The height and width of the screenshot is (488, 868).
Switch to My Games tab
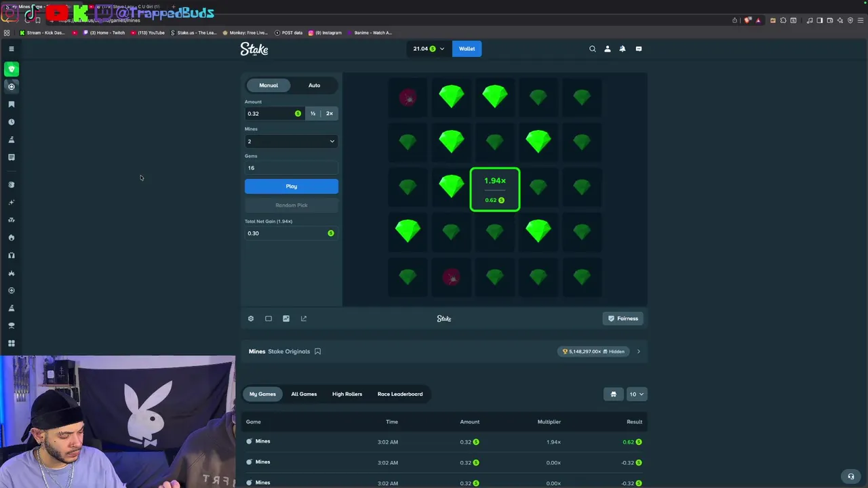click(x=262, y=394)
